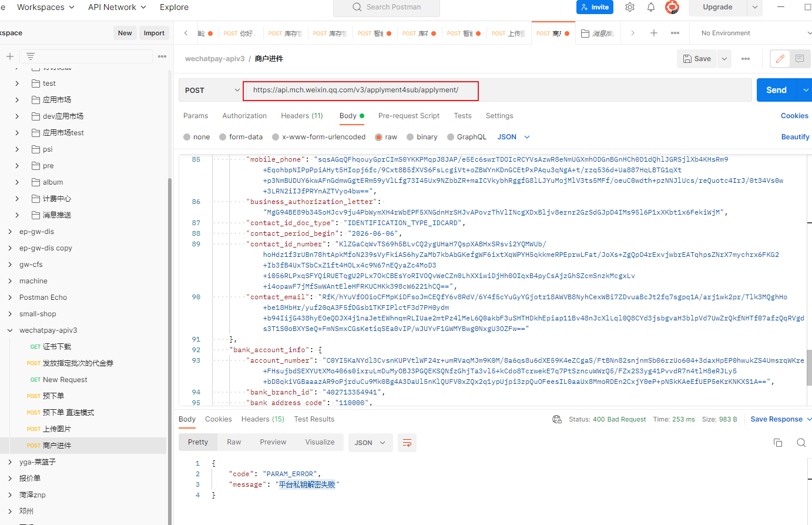Expand the small-shop collection
The height and width of the screenshot is (525, 812).
10,314
